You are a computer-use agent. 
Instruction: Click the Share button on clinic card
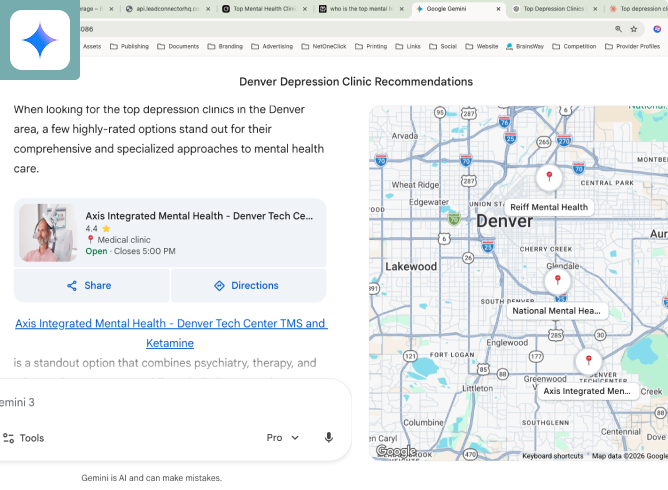pos(89,285)
